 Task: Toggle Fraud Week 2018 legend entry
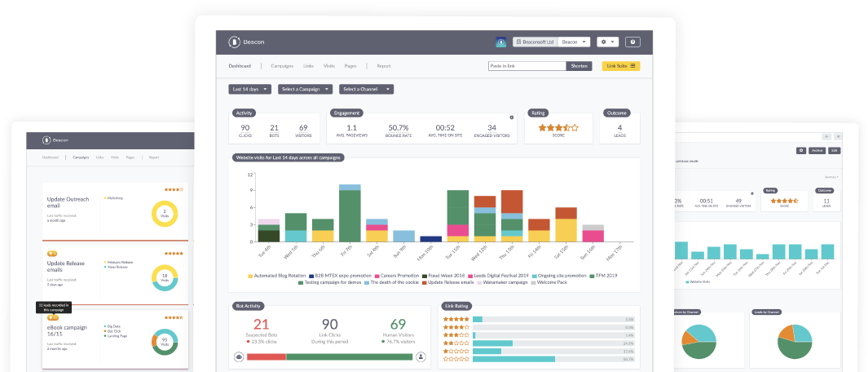click(443, 276)
